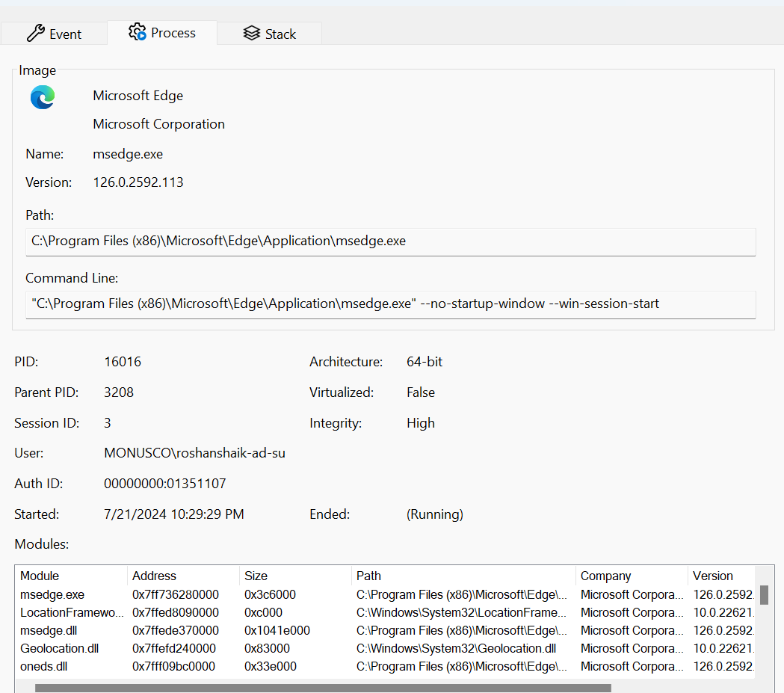
Task: Sort modules by Version column header
Action: (x=721, y=576)
